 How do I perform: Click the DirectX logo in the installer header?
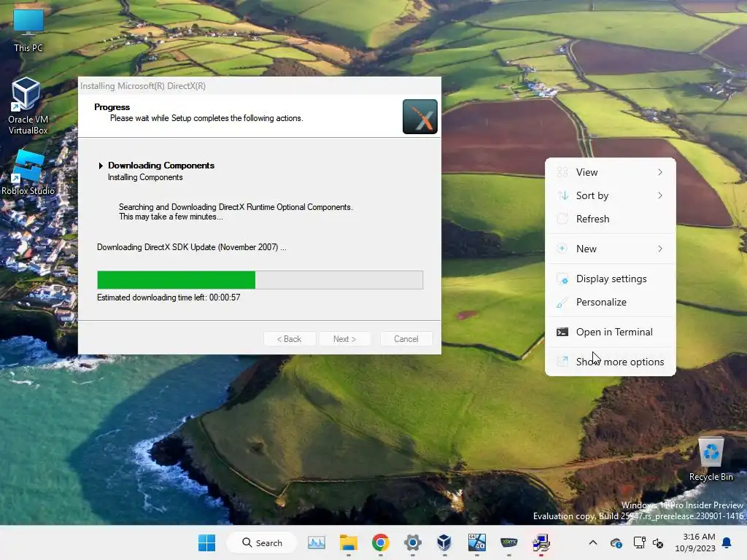(x=419, y=117)
